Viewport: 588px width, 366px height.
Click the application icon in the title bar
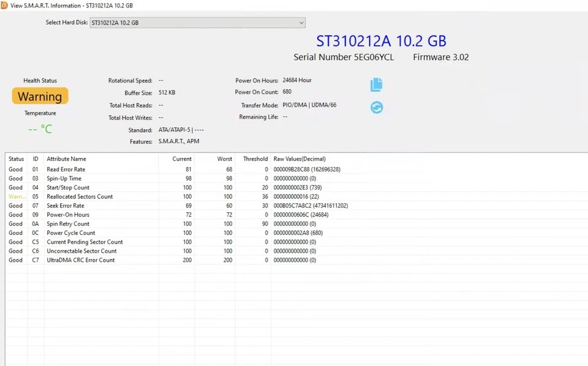pos(6,6)
